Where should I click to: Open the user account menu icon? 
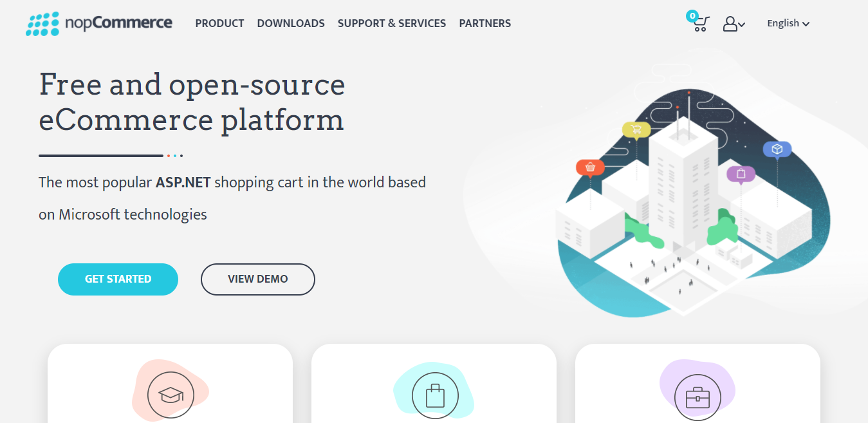tap(734, 24)
